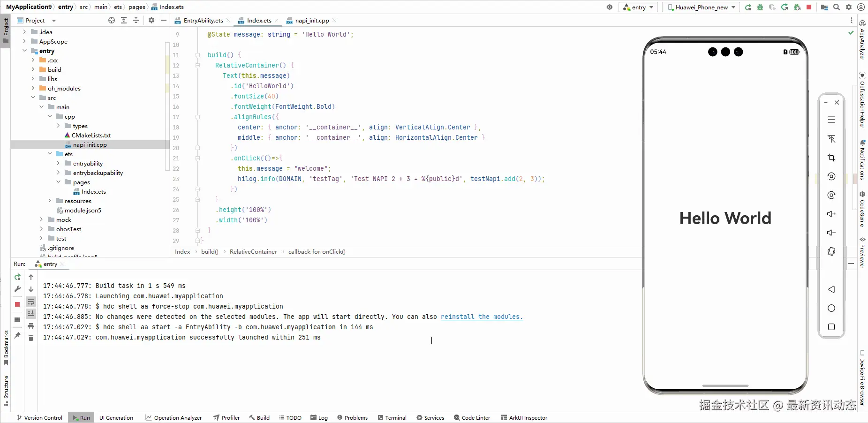
Task: Start debugging with the green bug icon
Action: pos(760,7)
